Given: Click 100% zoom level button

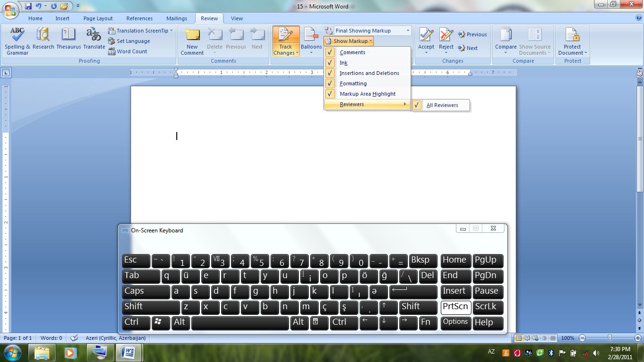Looking at the screenshot, I should pyautogui.click(x=568, y=338).
